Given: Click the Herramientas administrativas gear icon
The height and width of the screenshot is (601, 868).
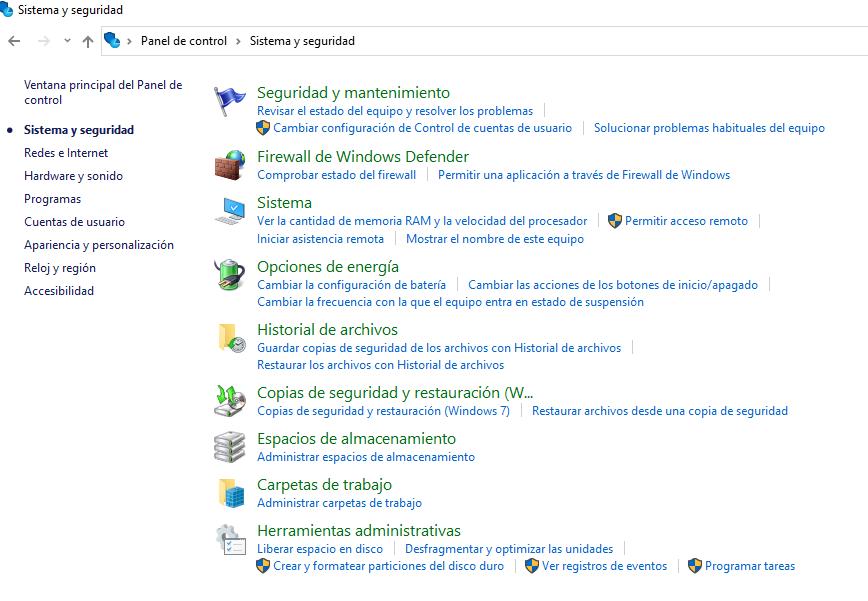Looking at the screenshot, I should pyautogui.click(x=230, y=540).
